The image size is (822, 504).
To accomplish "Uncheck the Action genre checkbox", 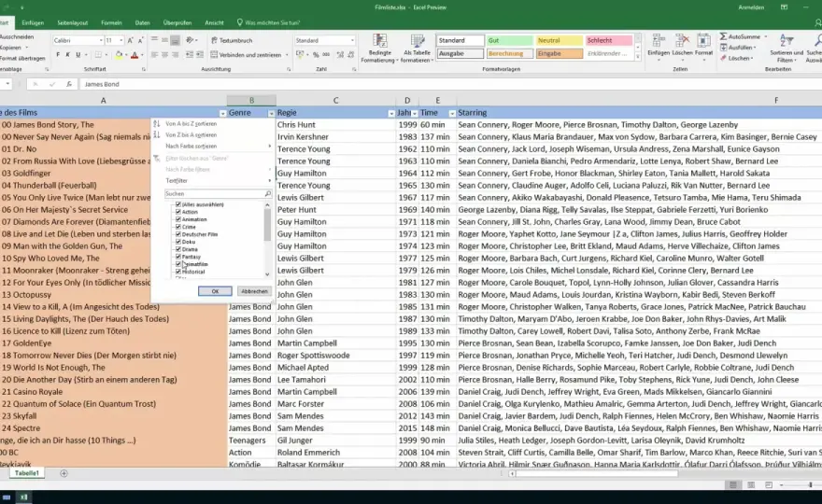I will 178,212.
